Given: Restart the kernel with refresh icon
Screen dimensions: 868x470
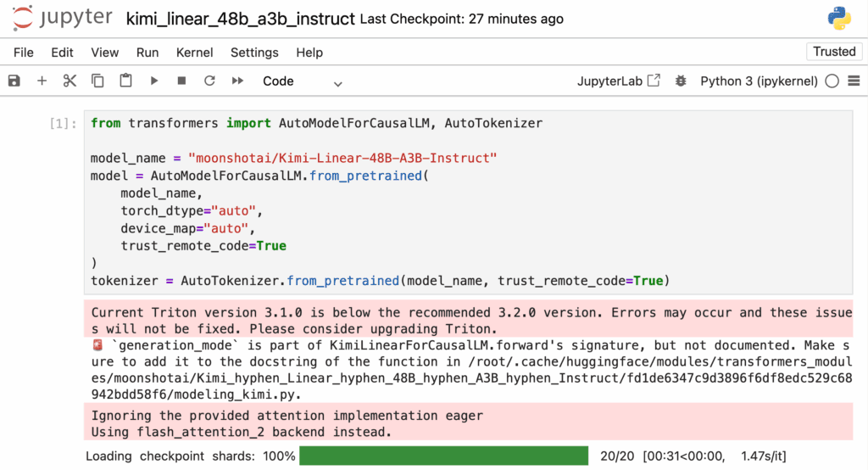Looking at the screenshot, I should (x=209, y=81).
